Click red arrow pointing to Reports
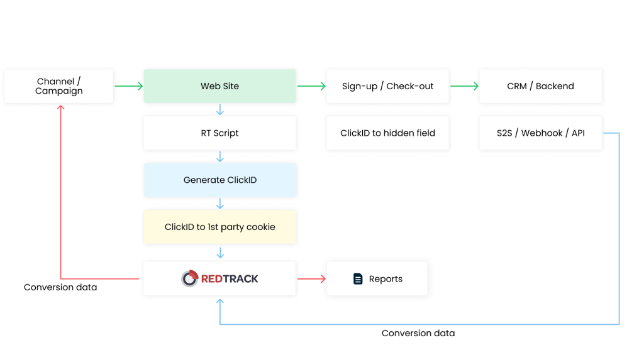The image size is (644, 362). coord(311,279)
